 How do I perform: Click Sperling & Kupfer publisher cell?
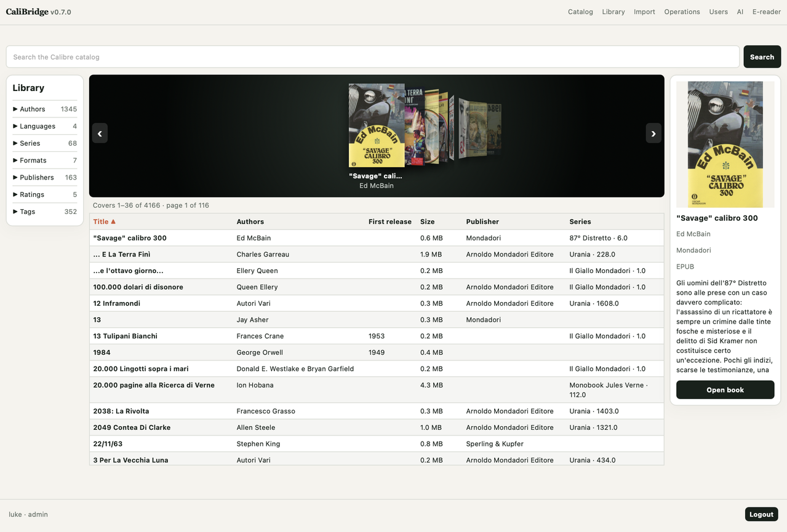[x=495, y=443]
